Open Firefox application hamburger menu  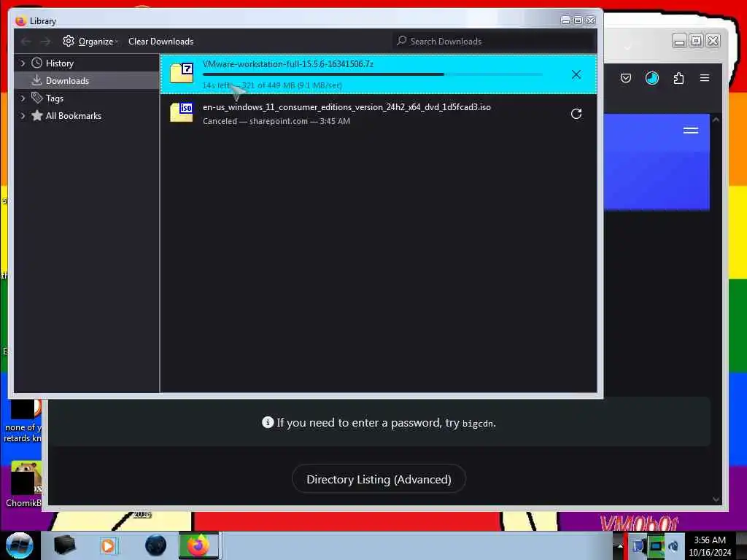click(x=705, y=78)
